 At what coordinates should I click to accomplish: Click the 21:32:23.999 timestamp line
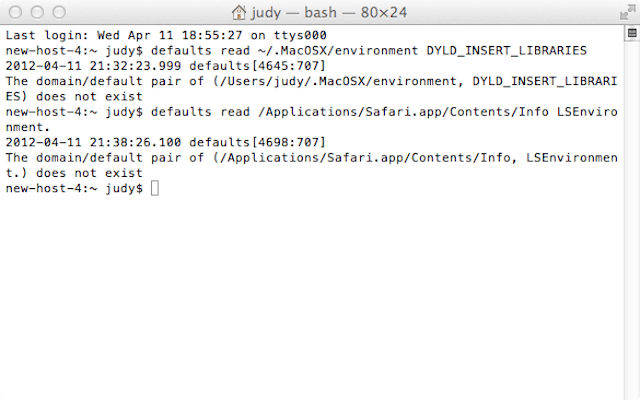pos(166,66)
